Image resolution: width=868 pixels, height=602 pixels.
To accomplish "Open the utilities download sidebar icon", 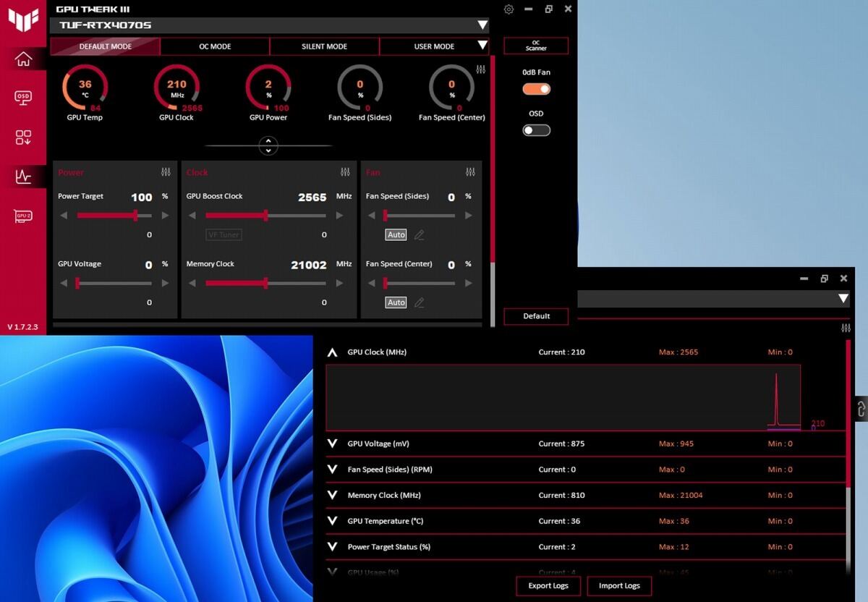I will pos(23,137).
